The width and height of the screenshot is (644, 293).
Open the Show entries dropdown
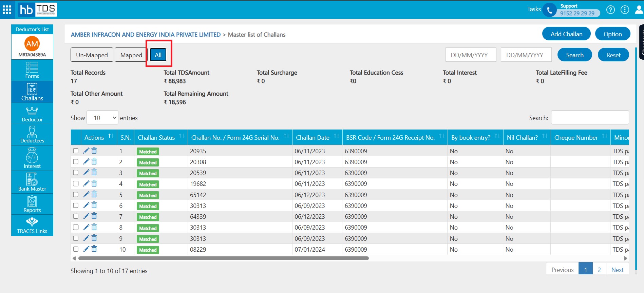point(102,118)
